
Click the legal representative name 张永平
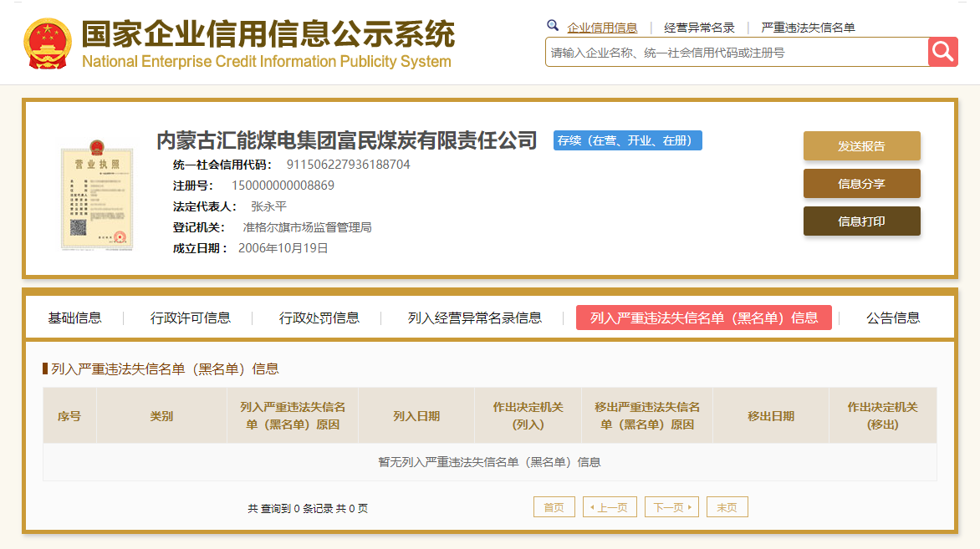(268, 206)
